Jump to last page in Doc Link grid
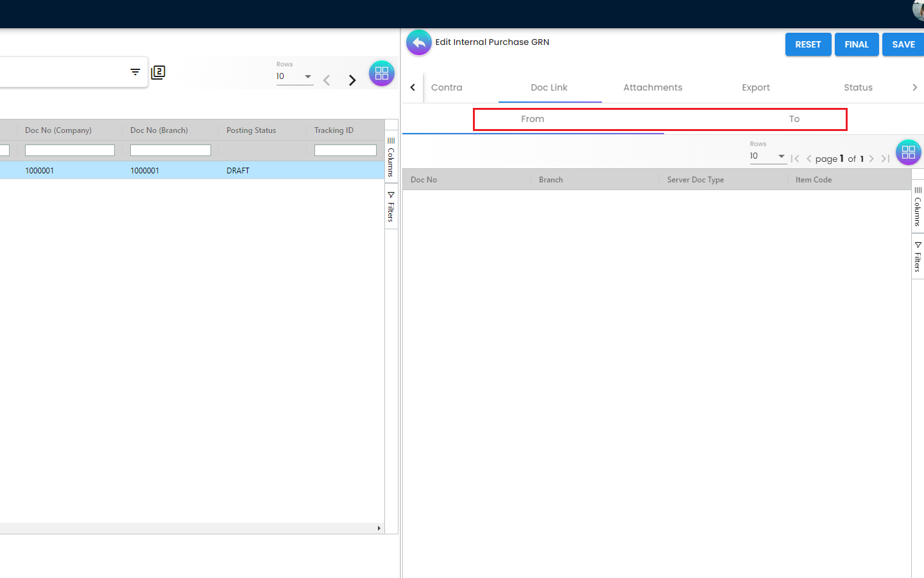The height and width of the screenshot is (578, 924). 885,159
